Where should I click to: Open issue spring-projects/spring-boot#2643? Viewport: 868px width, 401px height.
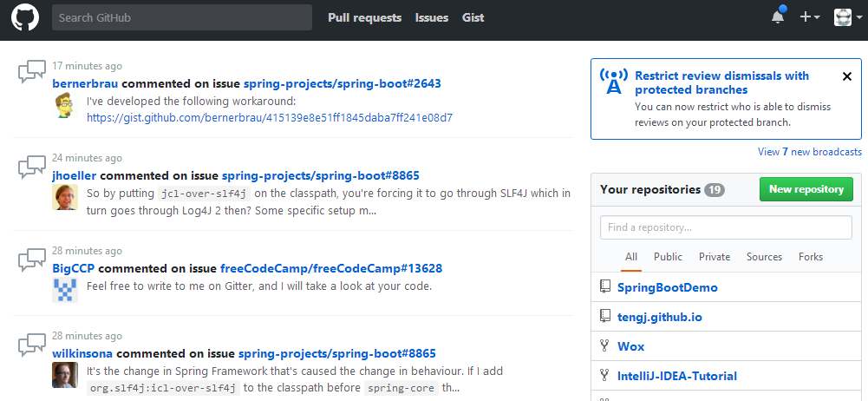(343, 83)
